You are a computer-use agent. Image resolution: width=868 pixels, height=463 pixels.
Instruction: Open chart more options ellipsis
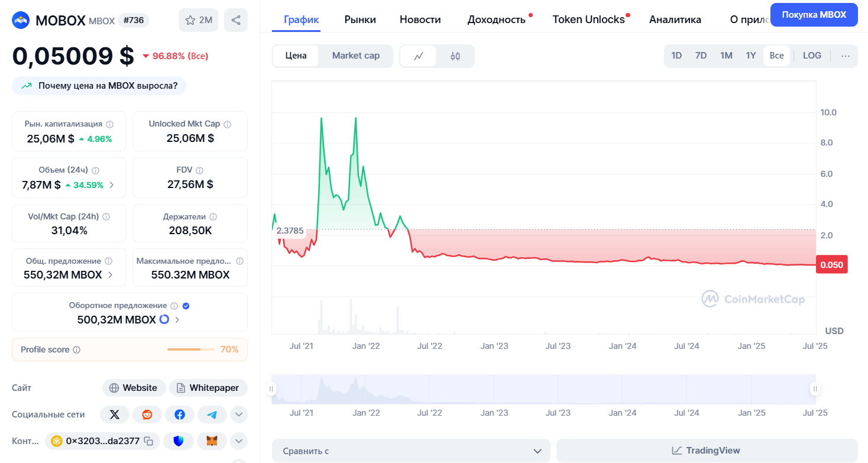846,56
